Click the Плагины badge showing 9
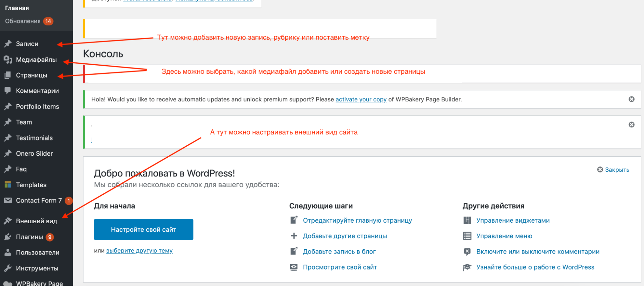 coord(50,237)
